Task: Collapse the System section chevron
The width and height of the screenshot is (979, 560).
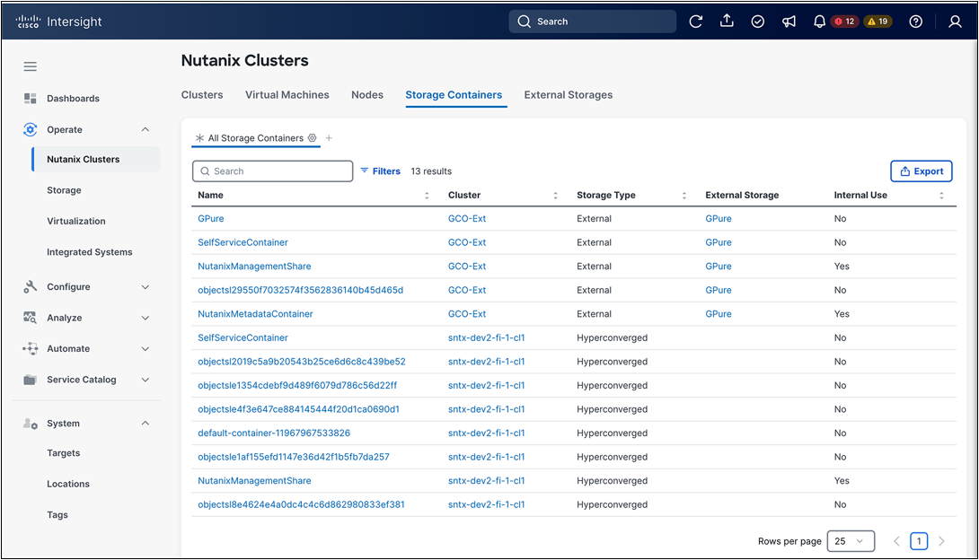Action: 146,424
